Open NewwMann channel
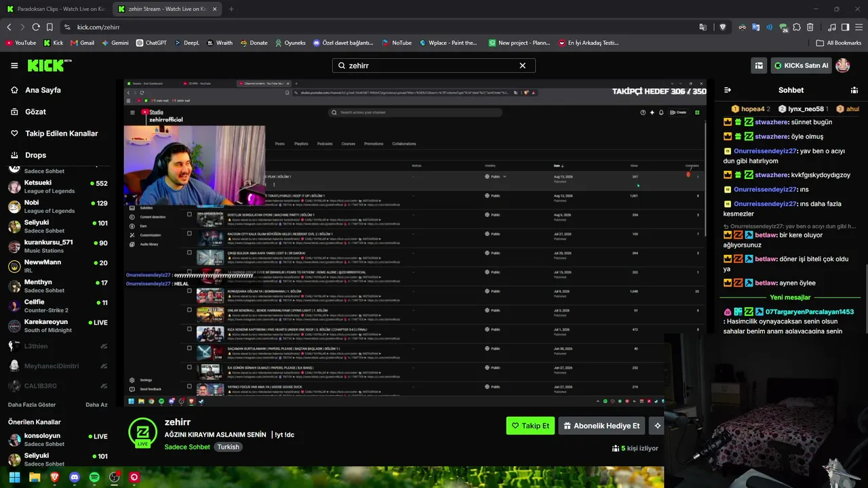868x488 pixels. click(58, 266)
